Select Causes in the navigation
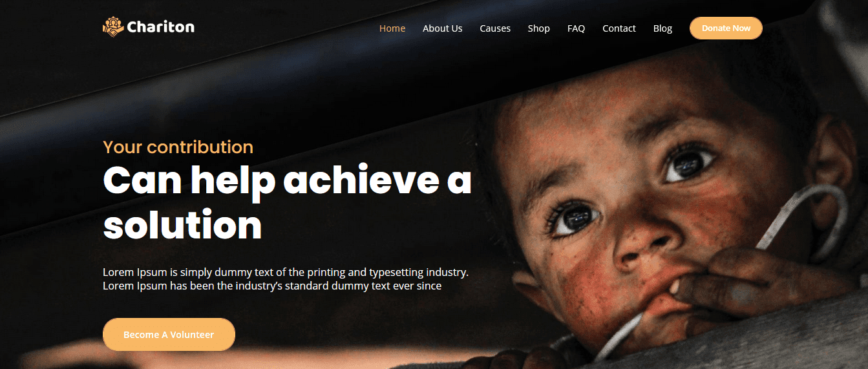This screenshot has height=369, width=868. (495, 28)
